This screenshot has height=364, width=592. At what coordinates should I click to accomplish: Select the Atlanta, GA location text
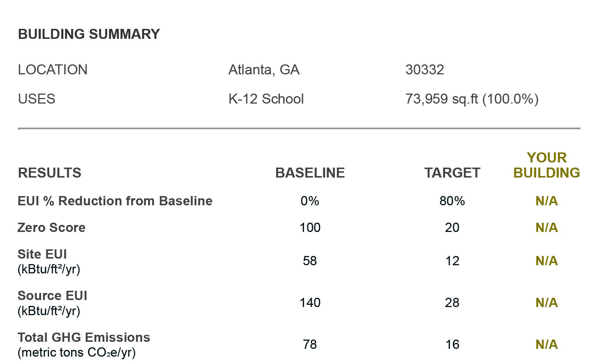click(x=264, y=70)
